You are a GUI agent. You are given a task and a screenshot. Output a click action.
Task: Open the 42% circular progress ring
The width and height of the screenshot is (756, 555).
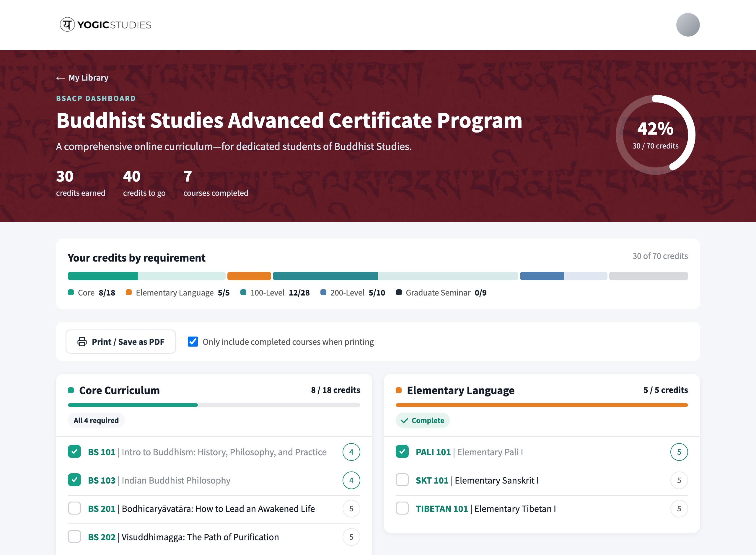tap(655, 135)
